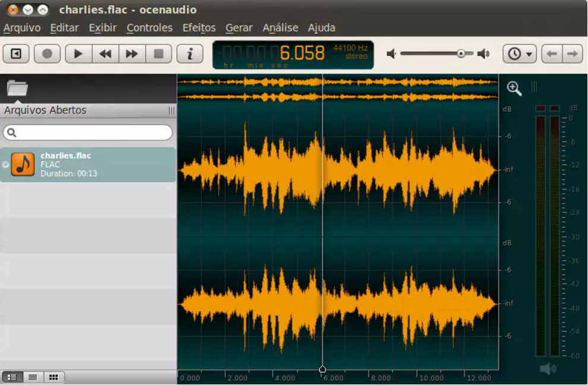
Task: Start recording with the record button
Action: click(48, 53)
